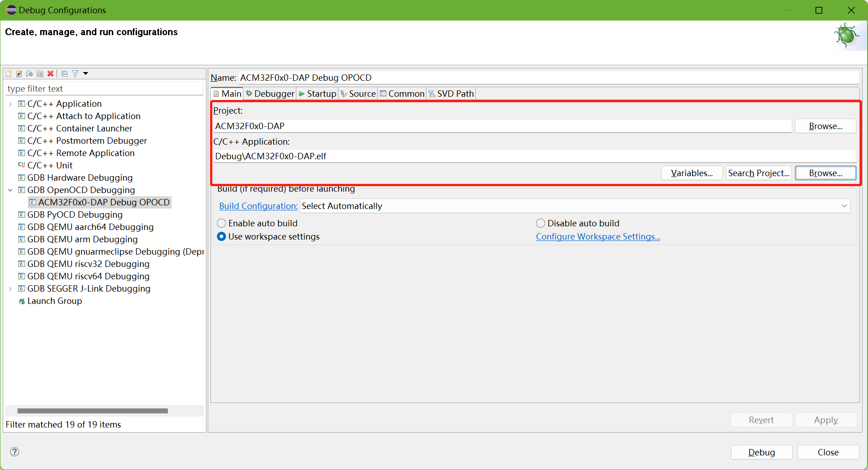Click the horizontal scrollbar under configuration tree
The height and width of the screenshot is (470, 868).
[x=93, y=411]
